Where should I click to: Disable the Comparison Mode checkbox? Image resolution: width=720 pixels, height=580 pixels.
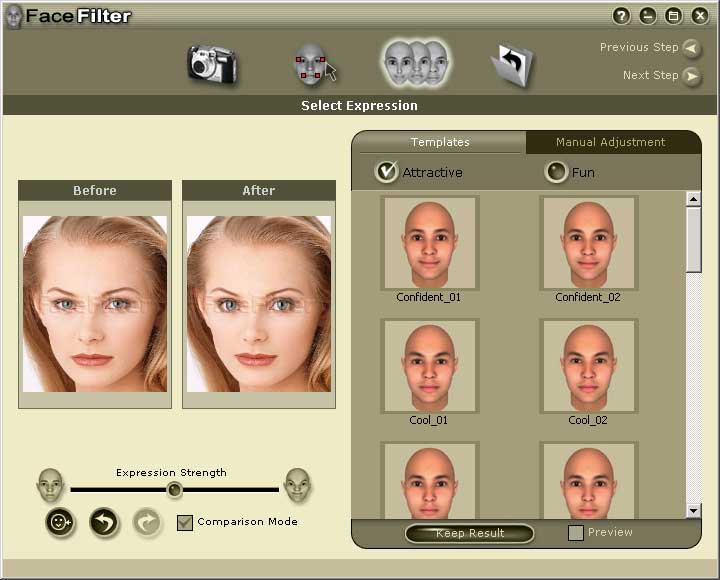185,522
